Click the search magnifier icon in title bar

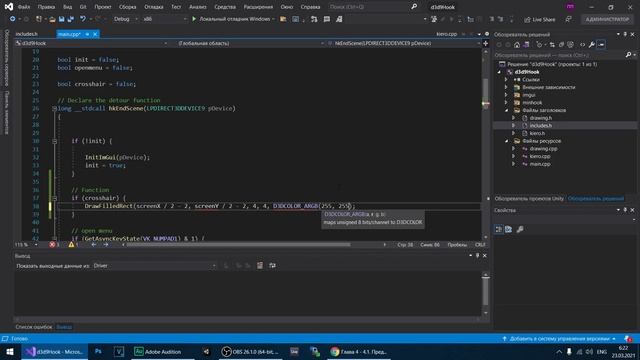point(414,7)
